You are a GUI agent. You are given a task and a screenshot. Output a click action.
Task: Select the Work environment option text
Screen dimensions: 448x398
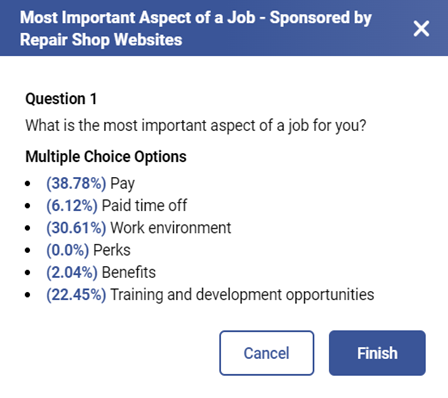pos(171,228)
